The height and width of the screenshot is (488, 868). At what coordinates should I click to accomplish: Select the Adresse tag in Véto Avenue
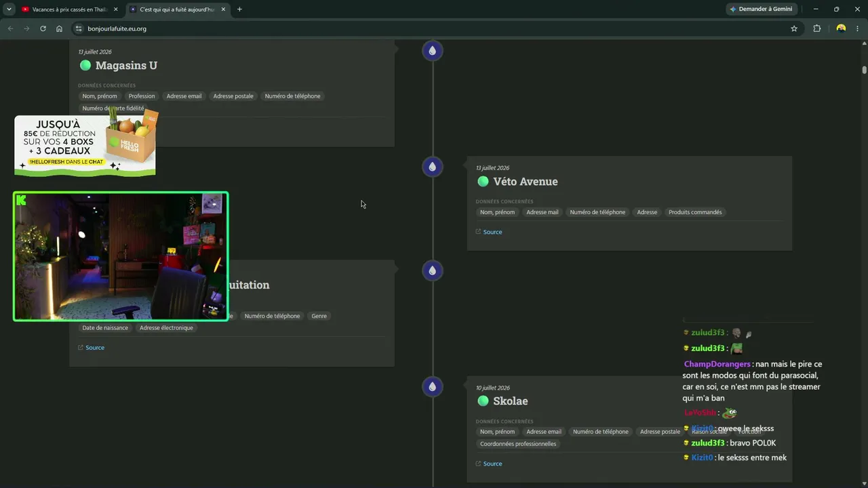click(647, 212)
